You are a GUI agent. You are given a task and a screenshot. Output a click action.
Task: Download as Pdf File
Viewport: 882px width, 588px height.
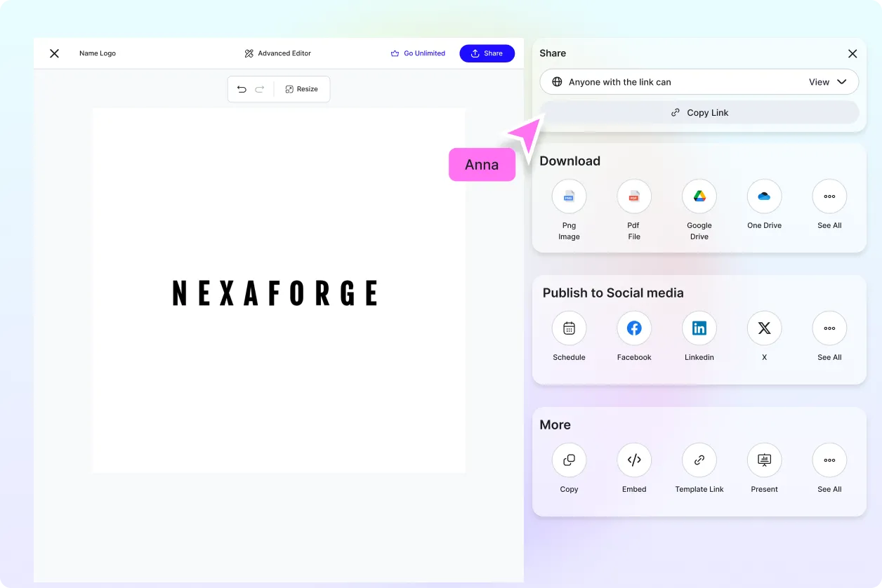(634, 196)
